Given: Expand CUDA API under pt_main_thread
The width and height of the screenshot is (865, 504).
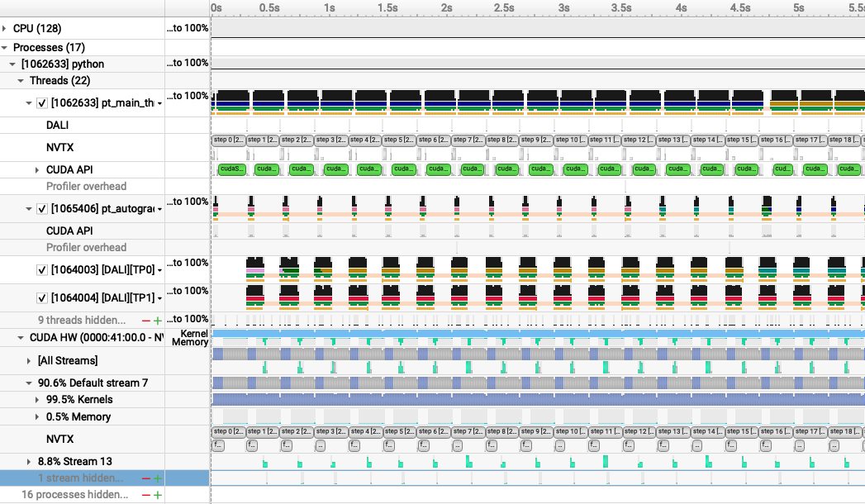Looking at the screenshot, I should [37, 170].
